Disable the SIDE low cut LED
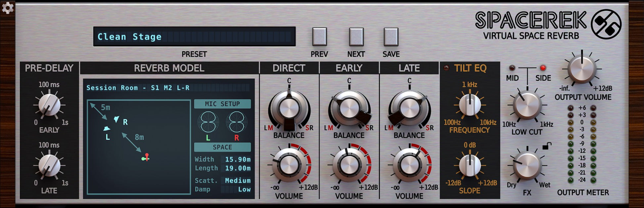Screen dimensions: 644x208 [543, 68]
